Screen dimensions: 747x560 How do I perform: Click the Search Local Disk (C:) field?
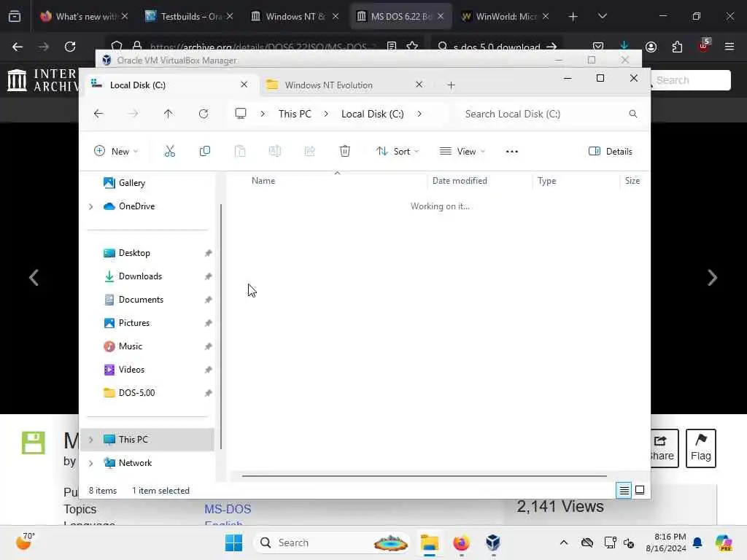550,114
